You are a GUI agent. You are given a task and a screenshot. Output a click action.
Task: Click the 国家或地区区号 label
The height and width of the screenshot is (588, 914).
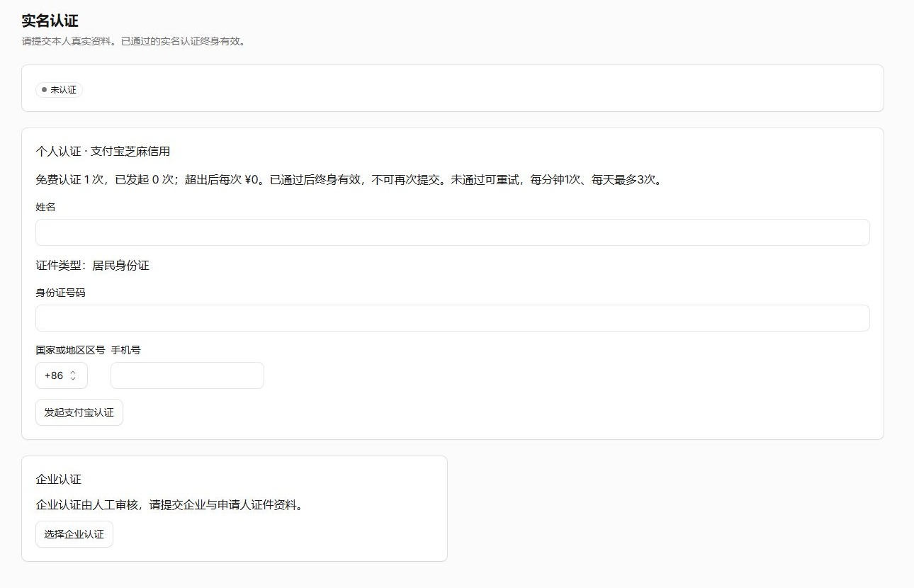(70, 350)
